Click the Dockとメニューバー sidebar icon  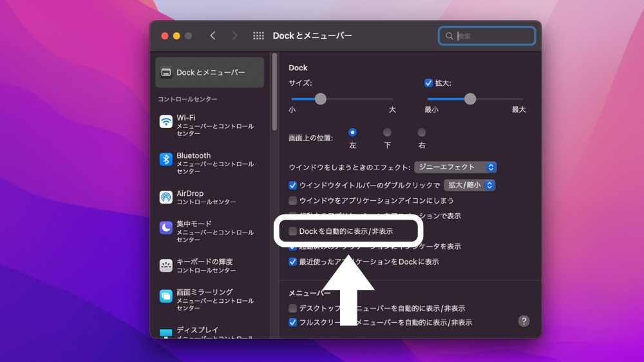point(166,72)
